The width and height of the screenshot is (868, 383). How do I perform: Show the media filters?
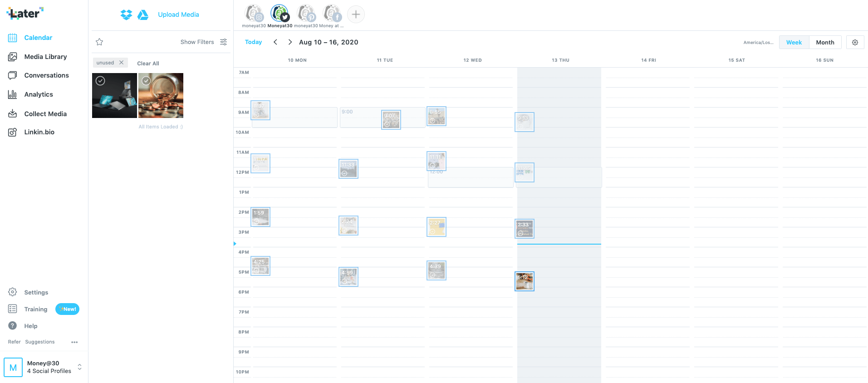(x=197, y=42)
